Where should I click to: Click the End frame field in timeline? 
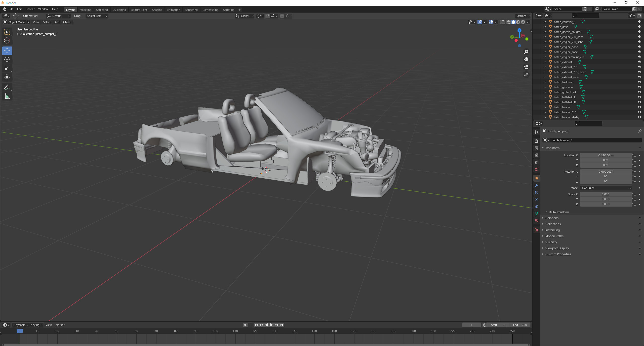[x=520, y=325]
